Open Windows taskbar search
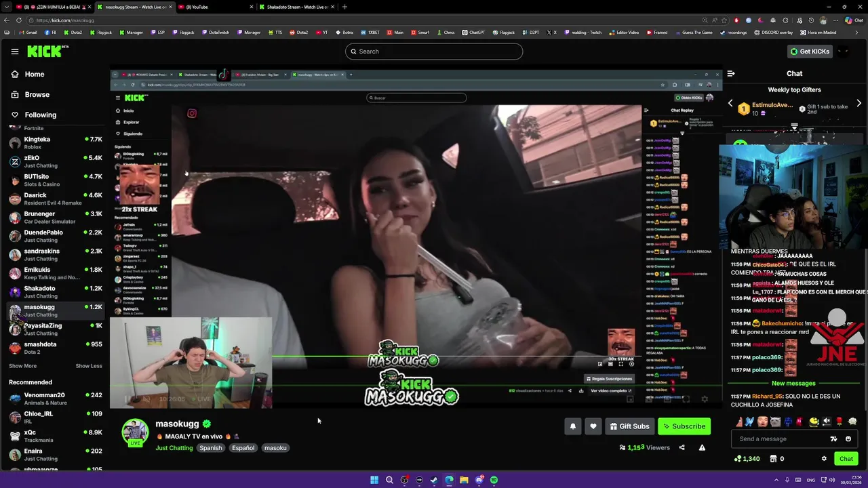Screen dimensions: 868x488 [x=389, y=480]
